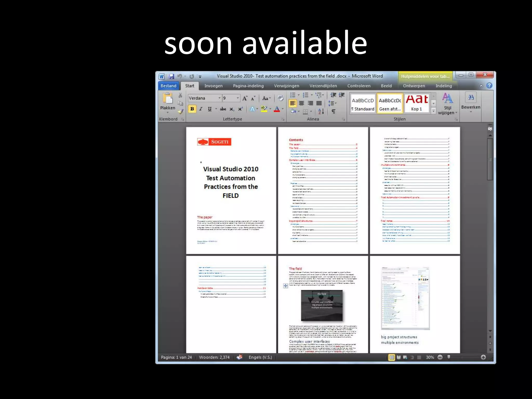Open the Bestand file menu

point(168,86)
